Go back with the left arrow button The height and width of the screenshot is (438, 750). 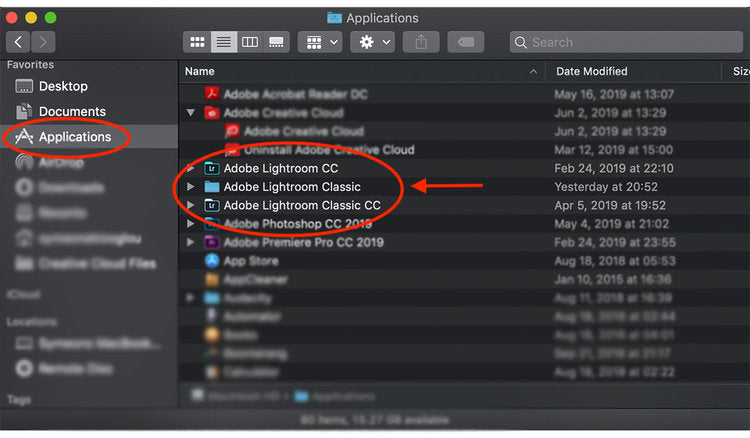[x=18, y=42]
